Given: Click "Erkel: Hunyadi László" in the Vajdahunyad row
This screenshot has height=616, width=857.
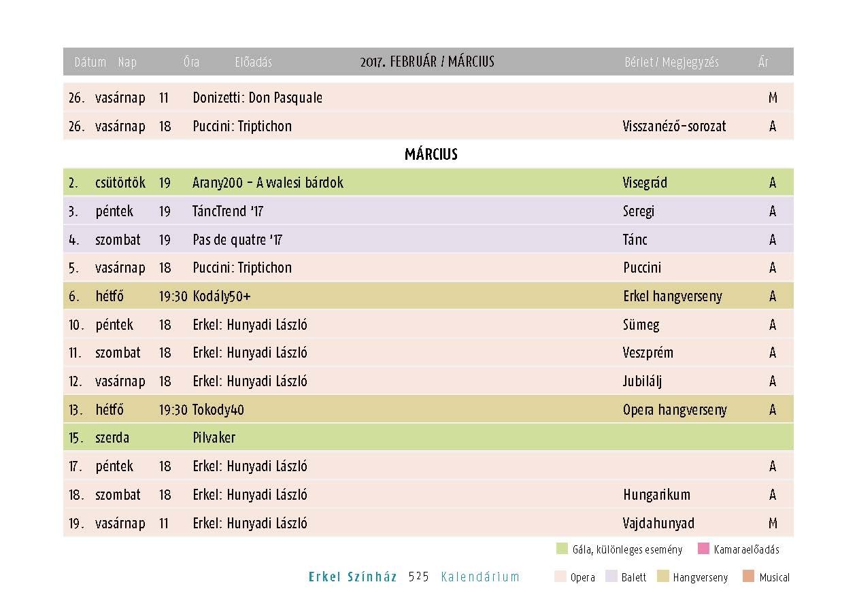Looking at the screenshot, I should pyautogui.click(x=250, y=524).
